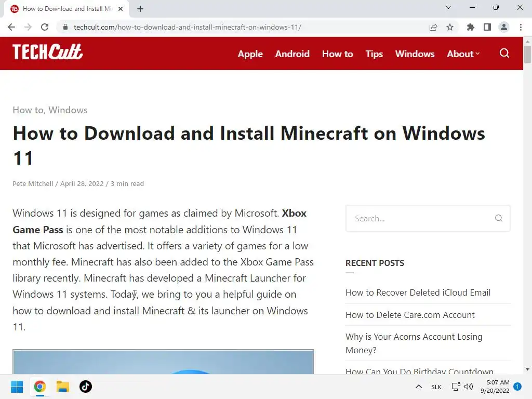Go back with the browser back arrow
Screen dimensions: 532x399
point(11,27)
